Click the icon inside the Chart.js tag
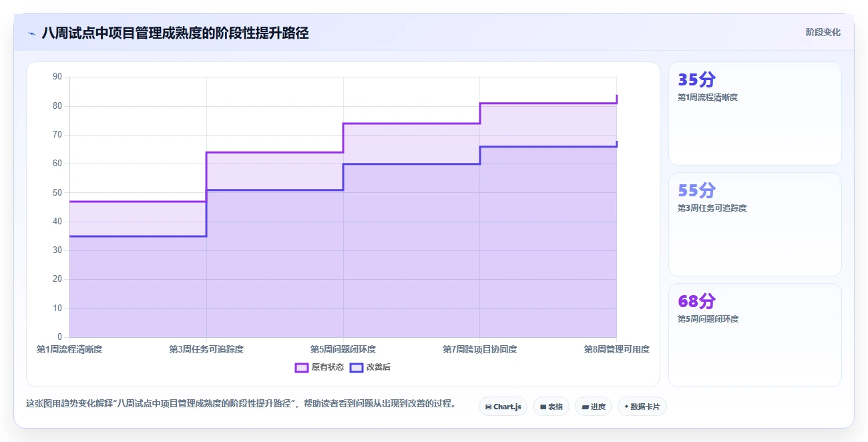Viewport: 868px width, 442px height. click(488, 407)
